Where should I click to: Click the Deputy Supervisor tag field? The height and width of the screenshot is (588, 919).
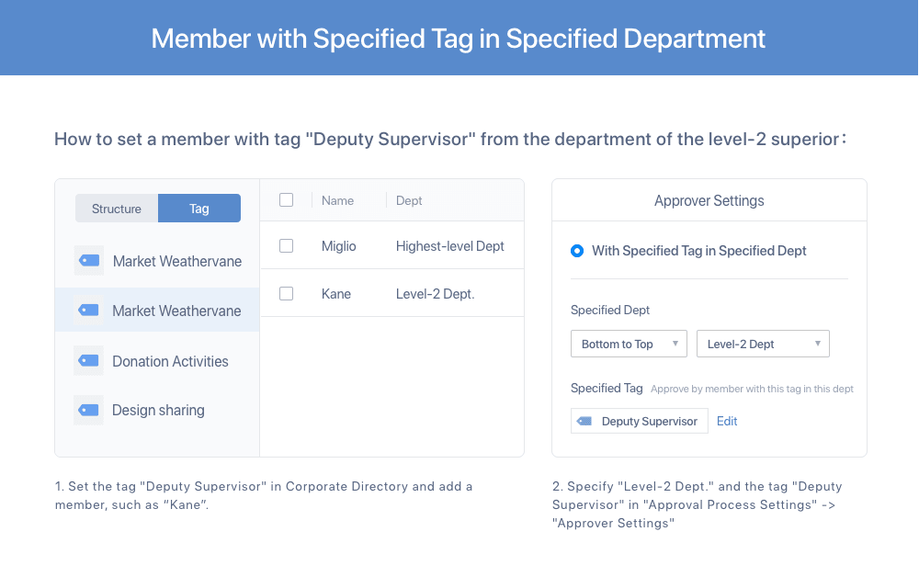pos(640,421)
